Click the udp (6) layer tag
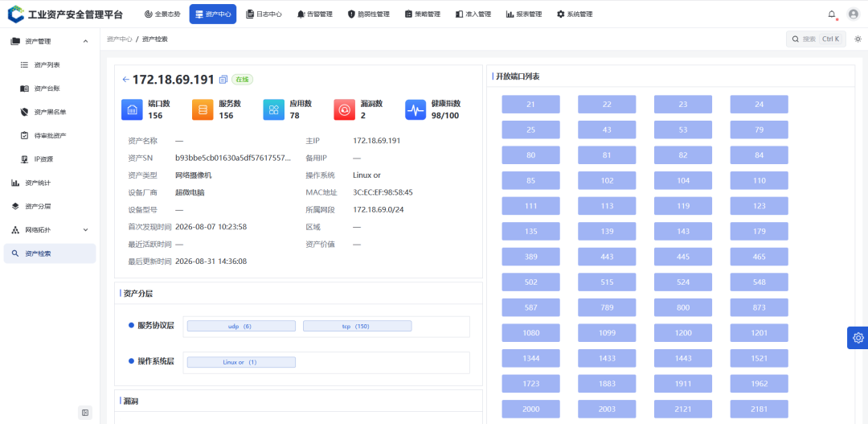868x424 pixels. tap(241, 326)
